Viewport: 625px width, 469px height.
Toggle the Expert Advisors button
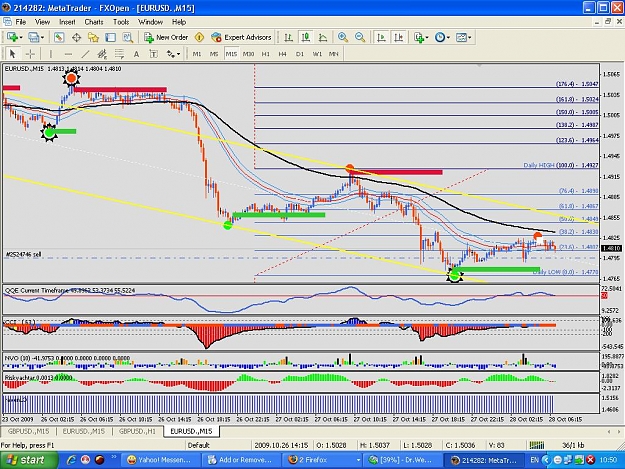[x=241, y=37]
